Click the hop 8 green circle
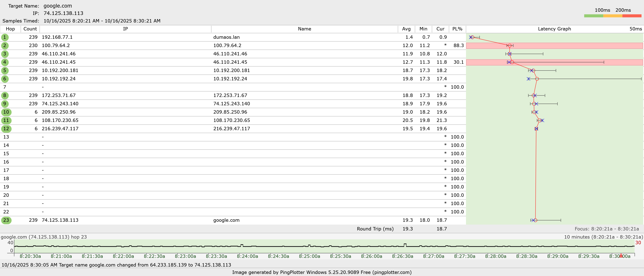The image size is (644, 276). coord(5,95)
